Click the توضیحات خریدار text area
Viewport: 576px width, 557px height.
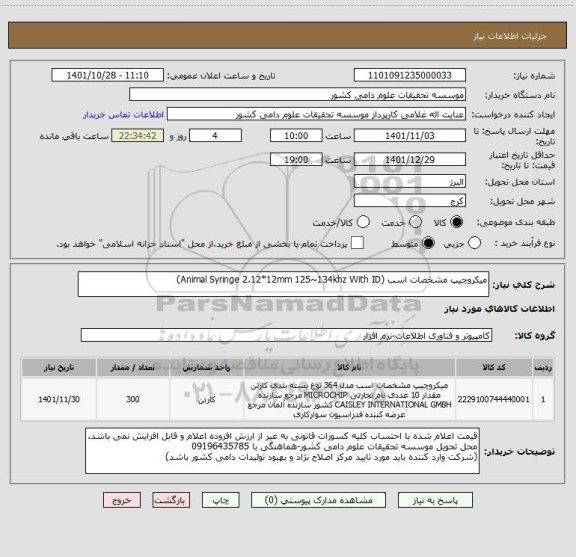(x=282, y=450)
